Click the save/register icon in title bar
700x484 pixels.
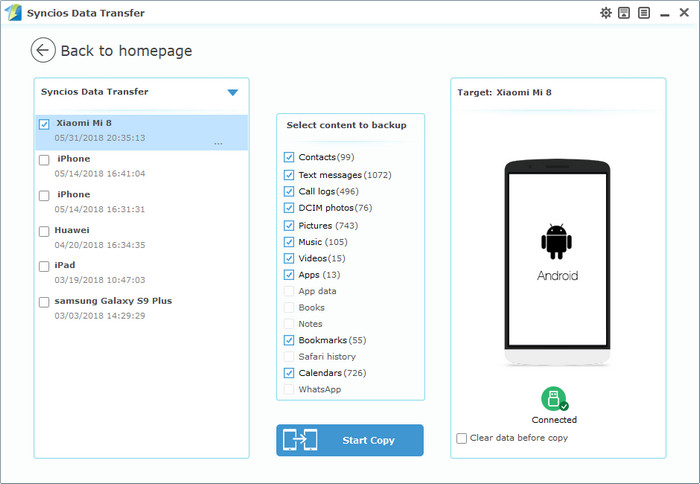point(624,13)
